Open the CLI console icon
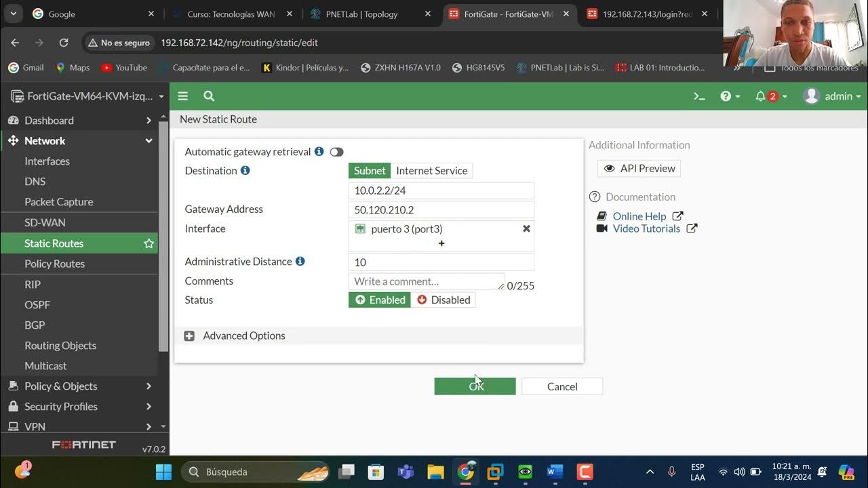This screenshot has width=868, height=488. click(x=699, y=96)
